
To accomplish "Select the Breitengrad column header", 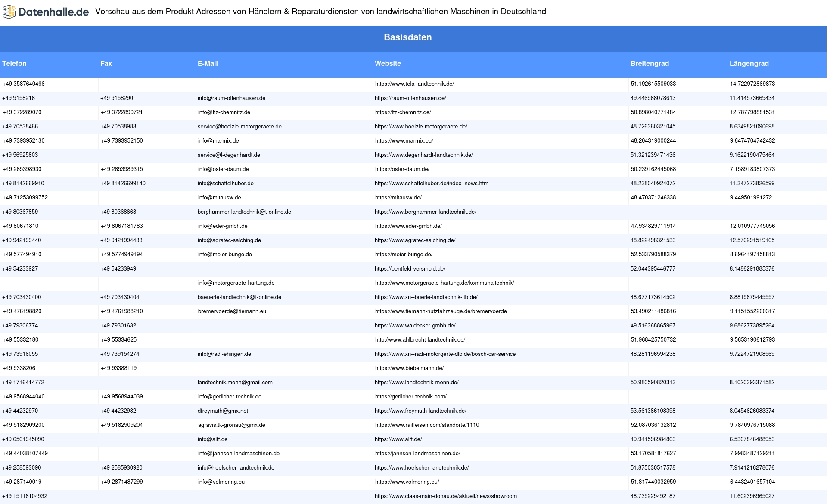I will (650, 64).
